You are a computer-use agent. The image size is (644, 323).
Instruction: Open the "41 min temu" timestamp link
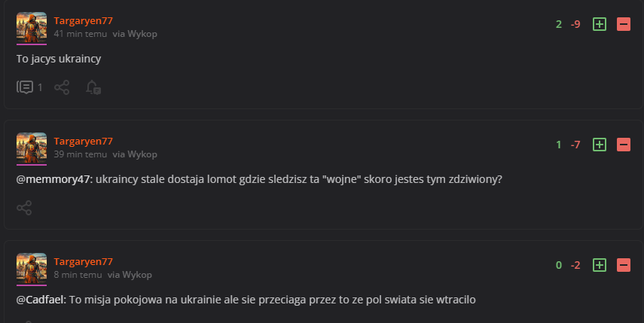(80, 34)
